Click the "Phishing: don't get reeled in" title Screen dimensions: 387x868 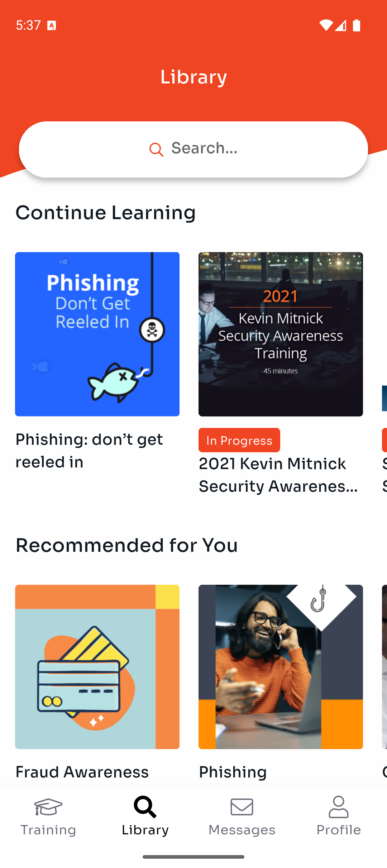tap(89, 450)
